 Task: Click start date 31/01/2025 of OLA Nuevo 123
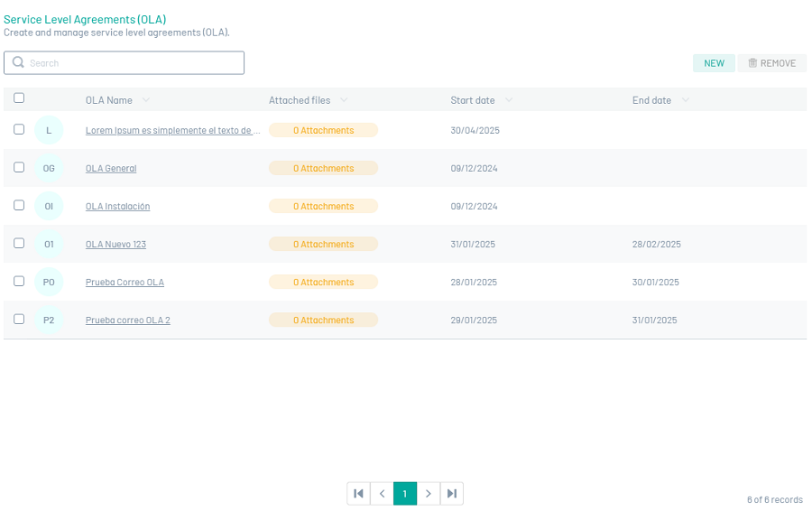(x=473, y=244)
